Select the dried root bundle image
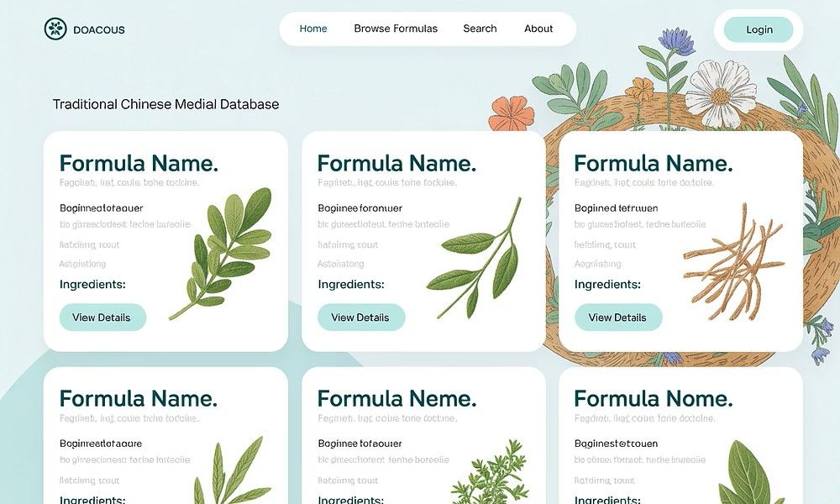Screen dimensions: 840x504 coord(732,262)
